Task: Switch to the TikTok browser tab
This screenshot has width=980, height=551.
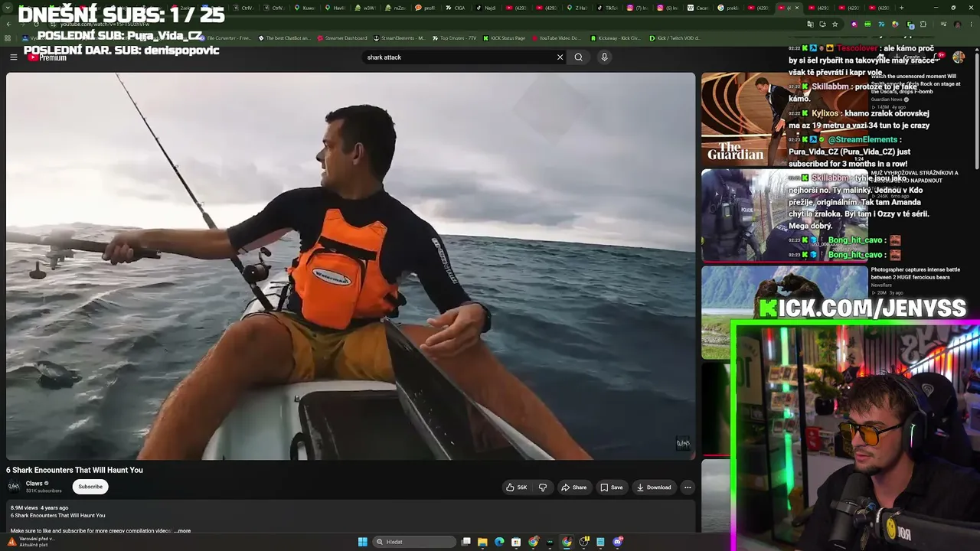Action: [609, 8]
